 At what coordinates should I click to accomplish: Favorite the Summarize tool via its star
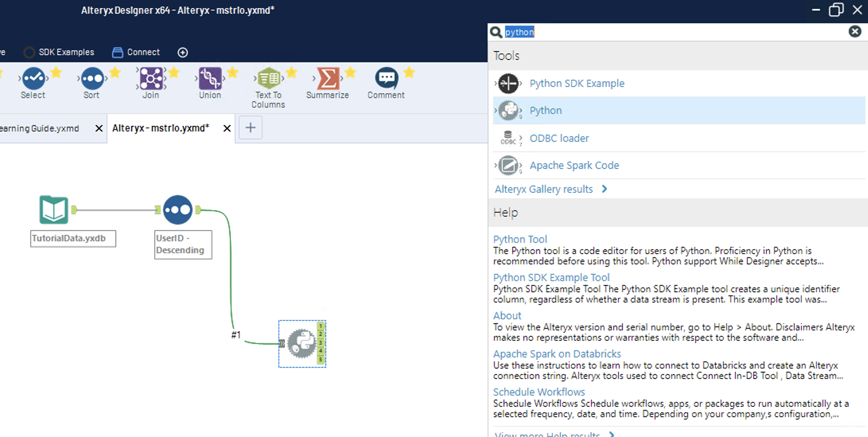tap(350, 72)
